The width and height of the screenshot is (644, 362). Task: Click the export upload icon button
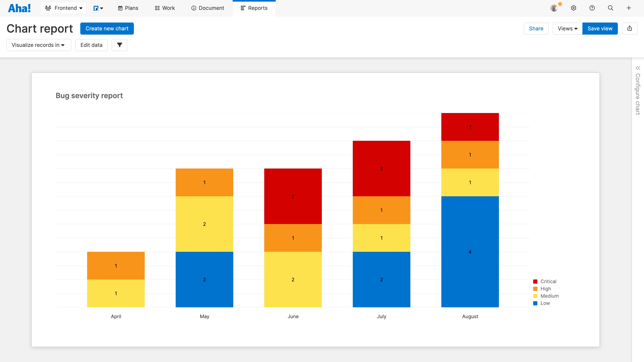[x=630, y=29]
